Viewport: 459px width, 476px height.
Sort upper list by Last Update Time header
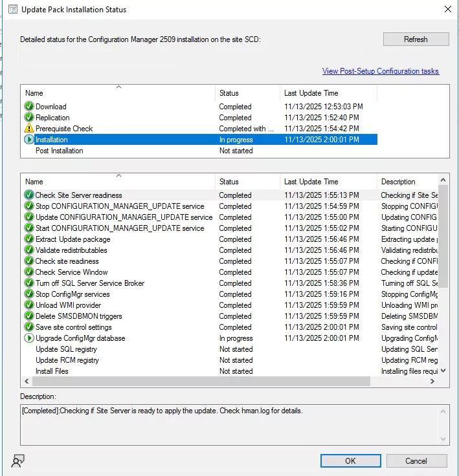click(x=328, y=93)
